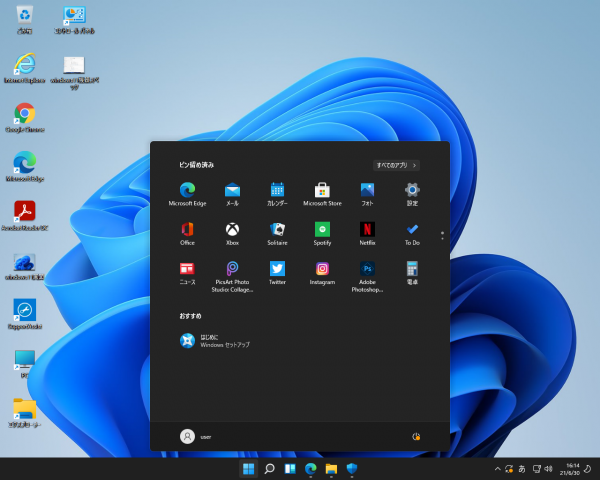
Task: Launch Office from pinned apps
Action: click(x=188, y=233)
